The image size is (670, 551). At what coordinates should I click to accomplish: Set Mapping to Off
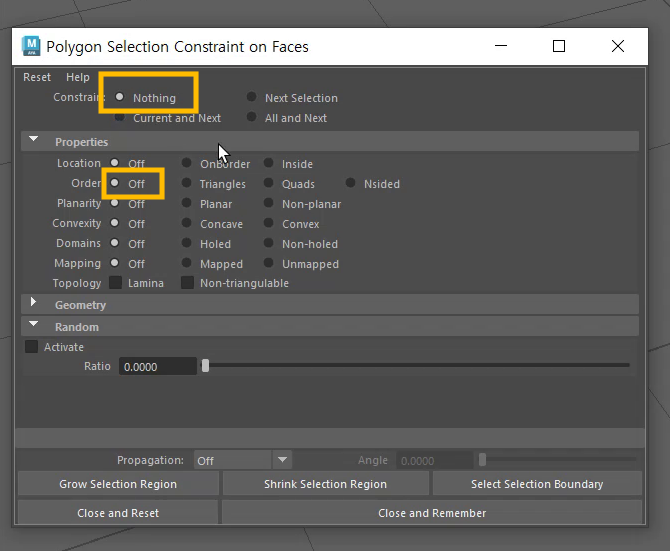(114, 263)
